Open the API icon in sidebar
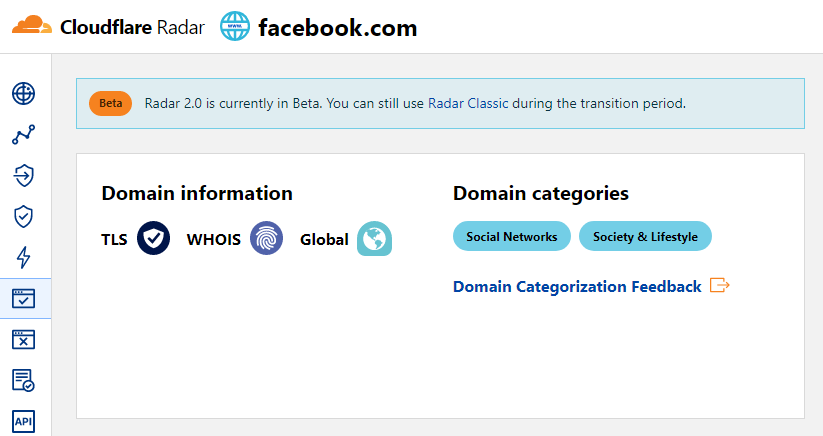This screenshot has height=436, width=823. pos(24,421)
